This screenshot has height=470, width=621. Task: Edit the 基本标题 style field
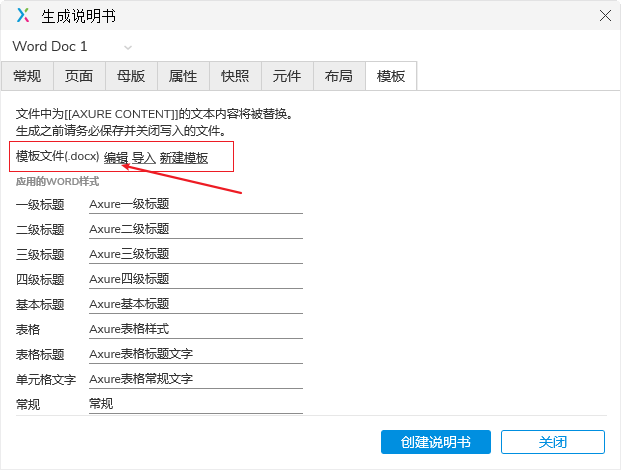196,304
